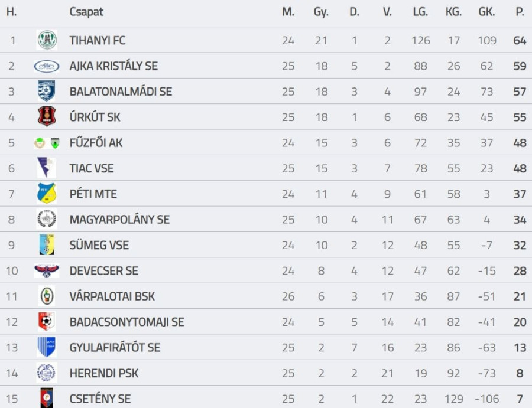Click the Balatonalmádi SE team badge

pos(47,92)
